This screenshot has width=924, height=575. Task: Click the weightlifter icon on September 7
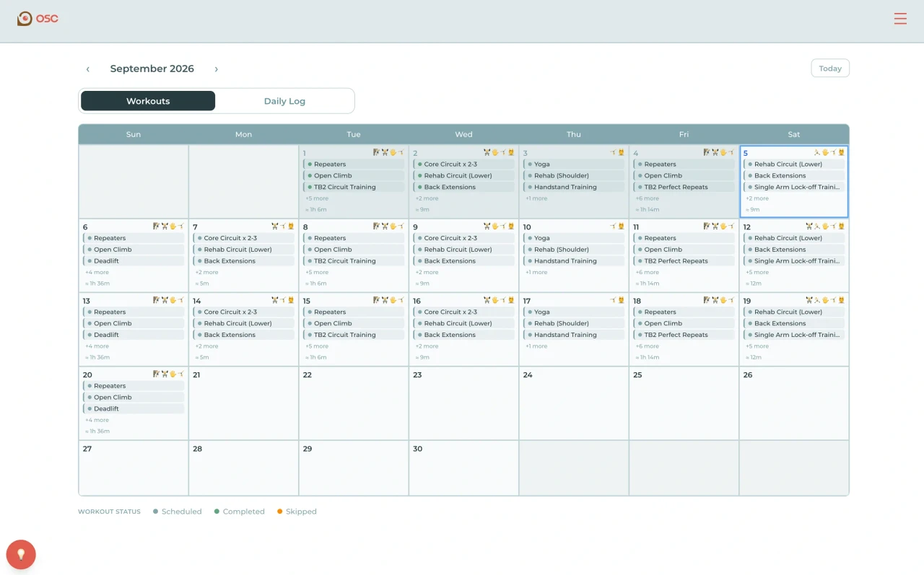coord(274,227)
